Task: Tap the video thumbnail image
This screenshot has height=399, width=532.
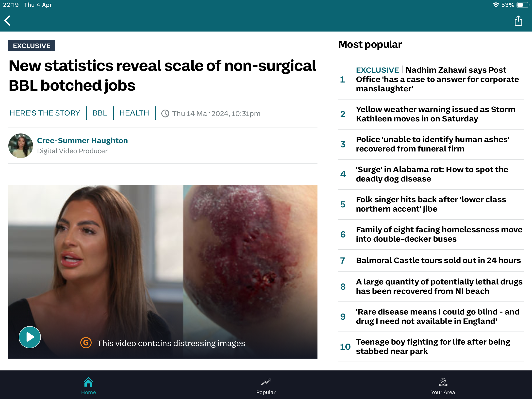Action: [163, 271]
